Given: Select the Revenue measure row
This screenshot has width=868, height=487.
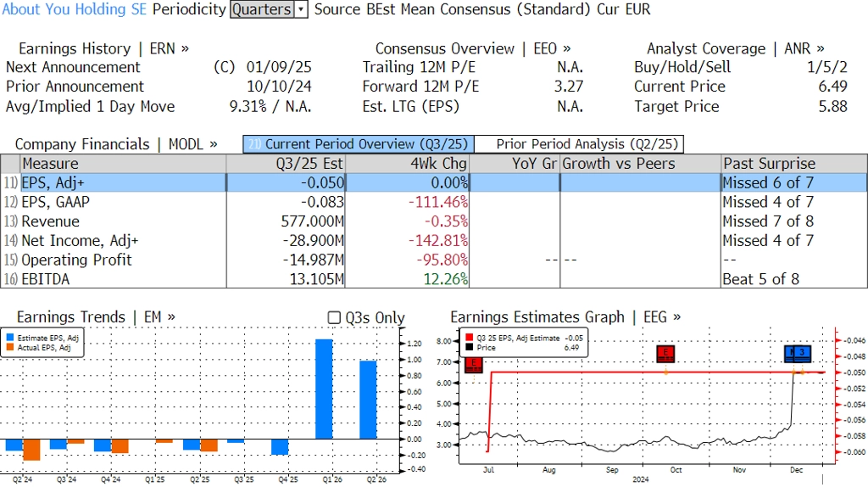Looking at the screenshot, I should coord(433,221).
